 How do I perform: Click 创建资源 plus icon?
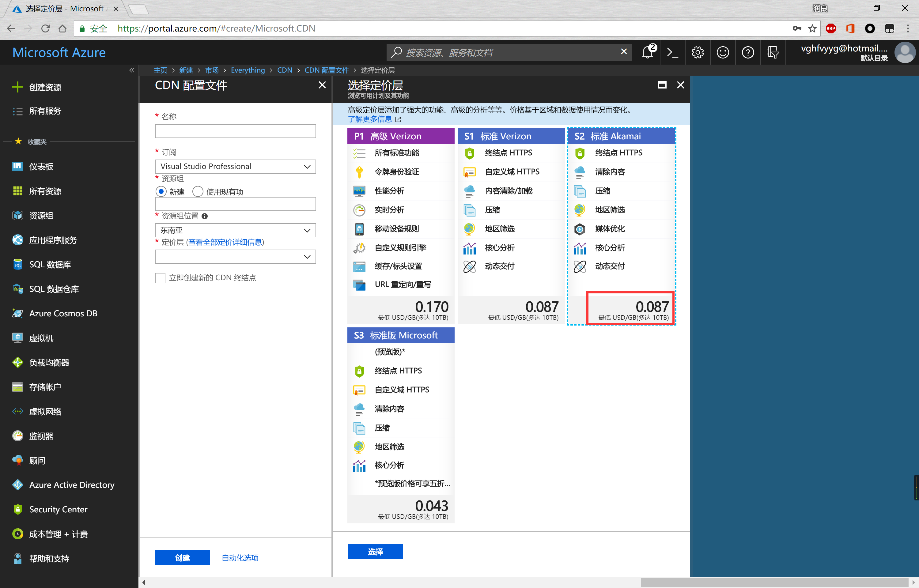(x=17, y=87)
